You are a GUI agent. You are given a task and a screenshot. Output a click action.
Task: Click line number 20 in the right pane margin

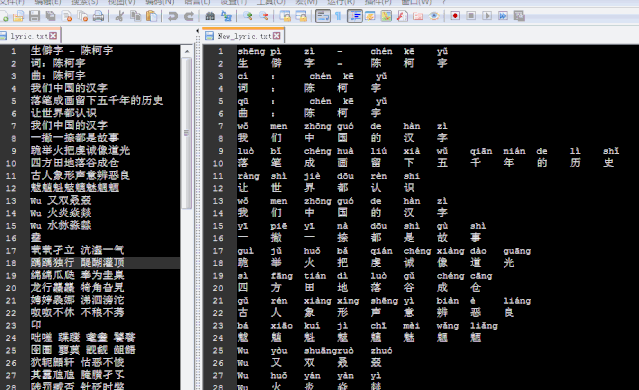[x=218, y=288]
